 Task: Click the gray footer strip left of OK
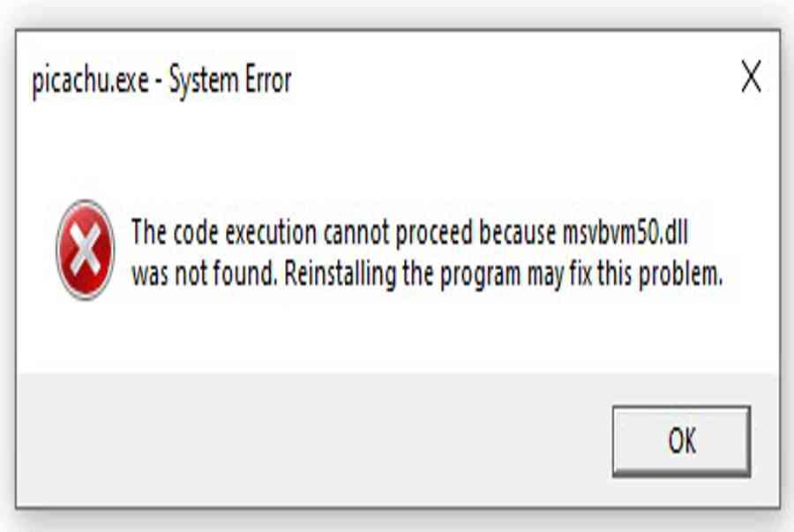[314, 440]
